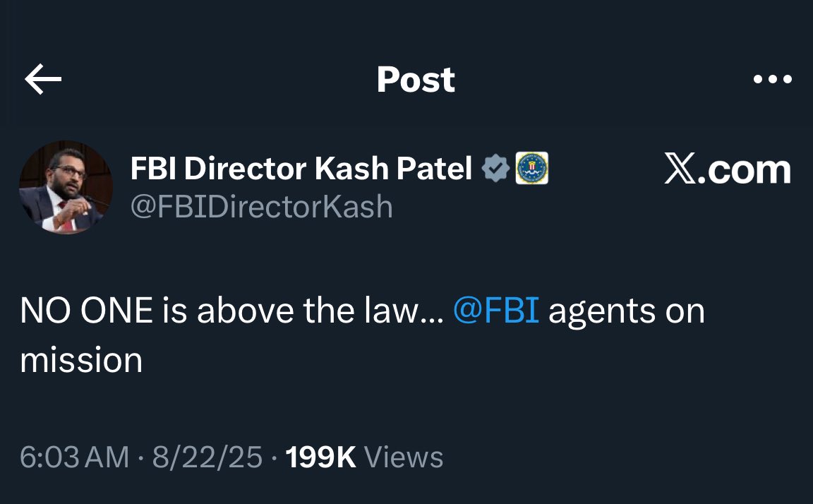Viewport: 813px width, 504px height.
Task: Click the FBI seal affiliation badge
Action: click(532, 169)
